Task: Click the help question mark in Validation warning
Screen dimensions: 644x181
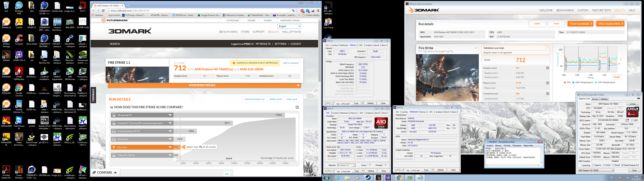Action: point(547,48)
